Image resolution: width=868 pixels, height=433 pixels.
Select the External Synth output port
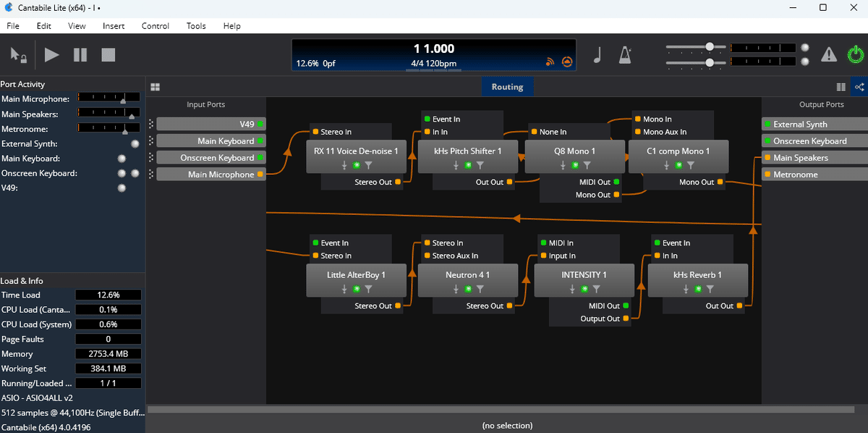tap(814, 124)
